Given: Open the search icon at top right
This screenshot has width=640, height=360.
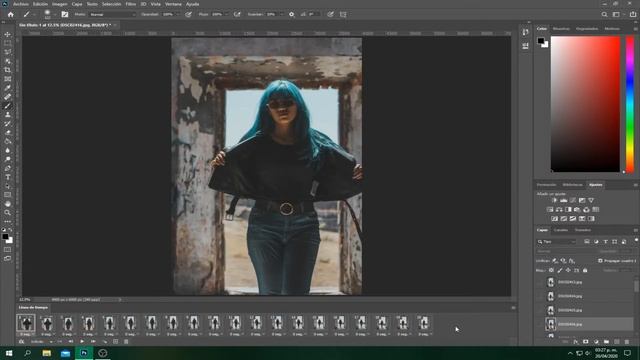Looking at the screenshot, I should point(604,14).
